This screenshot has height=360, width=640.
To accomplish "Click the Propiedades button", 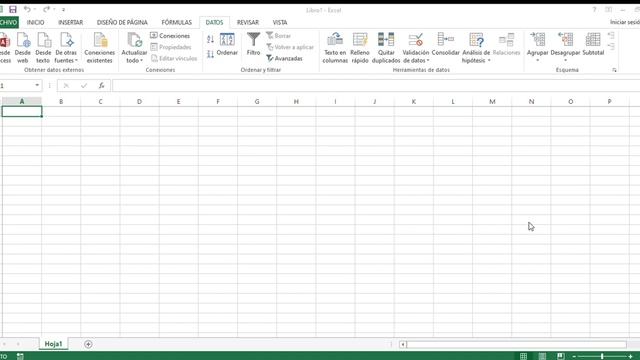I will coord(171,47).
